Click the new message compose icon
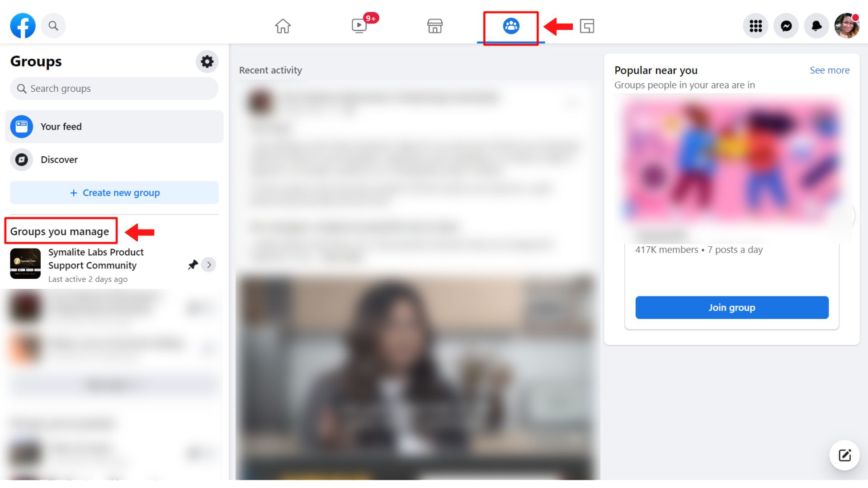This screenshot has width=868, height=488. [x=844, y=455]
